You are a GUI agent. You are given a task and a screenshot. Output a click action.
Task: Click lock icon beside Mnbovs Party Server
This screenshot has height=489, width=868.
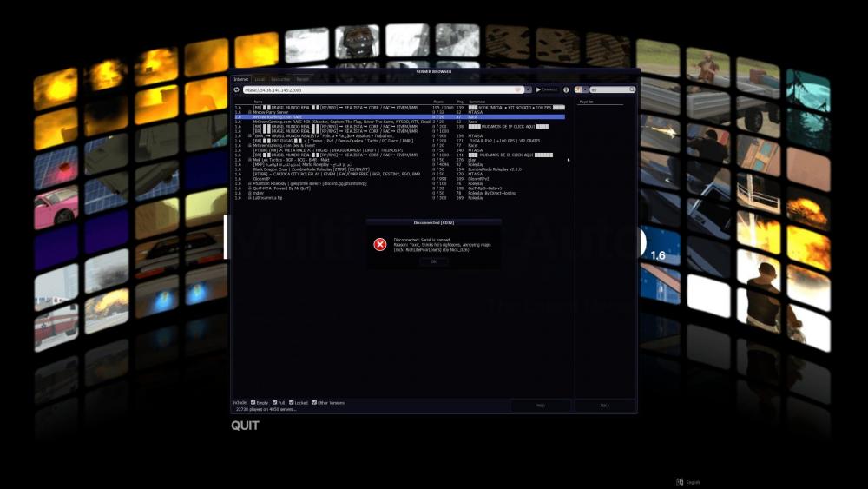click(x=250, y=112)
